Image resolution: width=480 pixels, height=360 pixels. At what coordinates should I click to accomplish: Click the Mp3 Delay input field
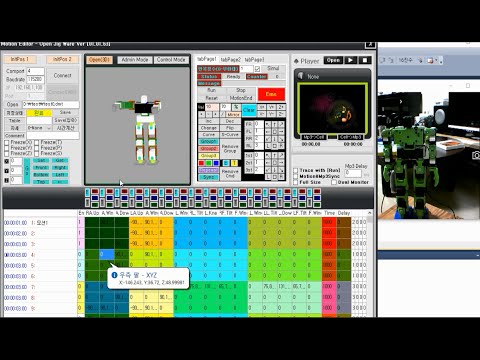click(x=353, y=173)
